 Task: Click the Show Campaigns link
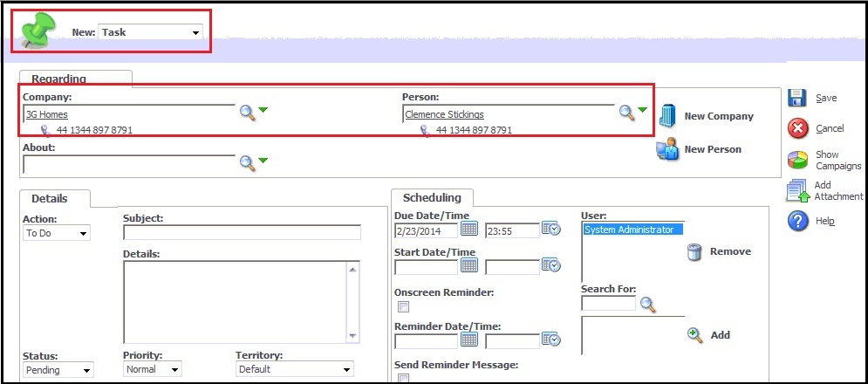coord(838,160)
